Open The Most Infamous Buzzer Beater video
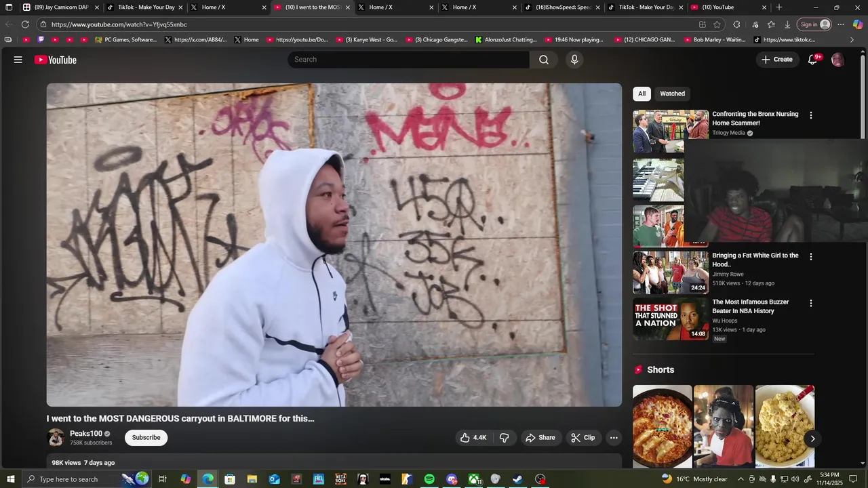This screenshot has width=868, height=488. [751, 306]
